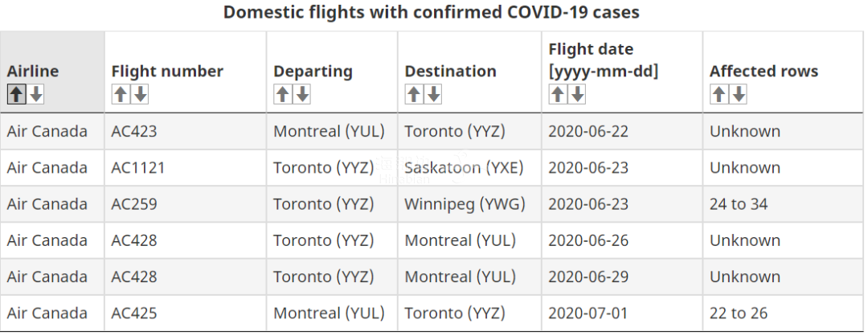Sort Flight date ascending arrow
Viewport: 868px width, 336px height.
[558, 95]
